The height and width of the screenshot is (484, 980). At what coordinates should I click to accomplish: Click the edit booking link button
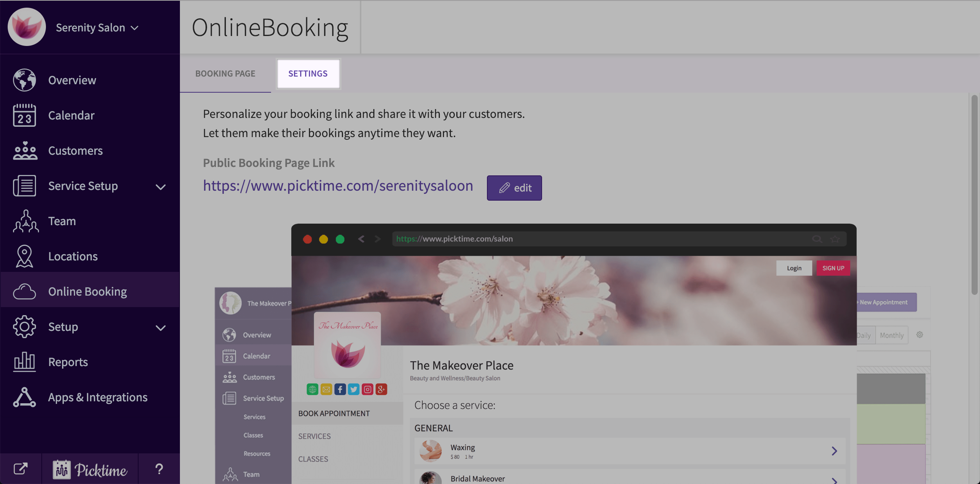[514, 188]
